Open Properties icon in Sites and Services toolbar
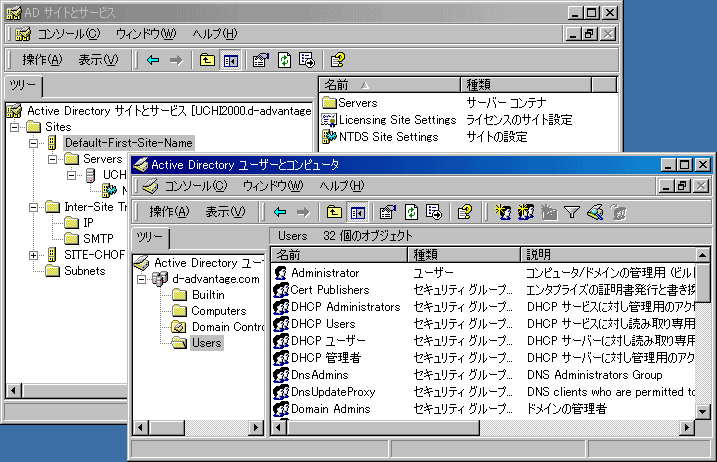The image size is (717, 462). click(261, 60)
